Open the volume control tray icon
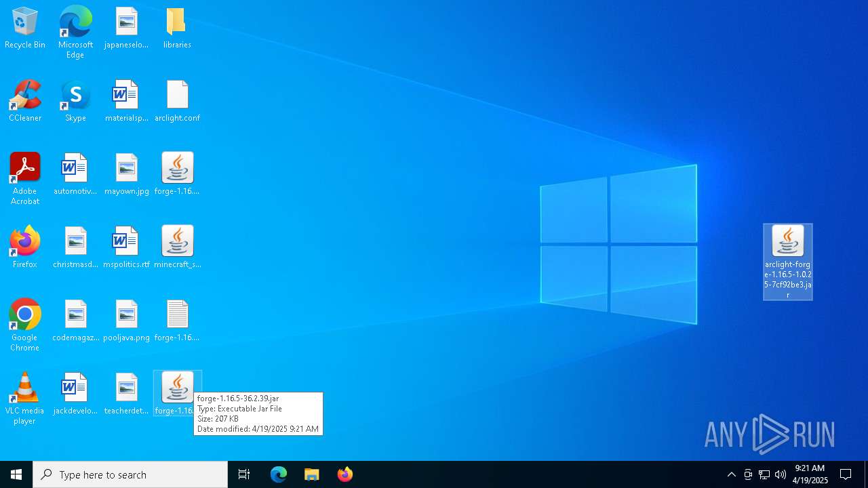868x488 pixels. coord(781,474)
